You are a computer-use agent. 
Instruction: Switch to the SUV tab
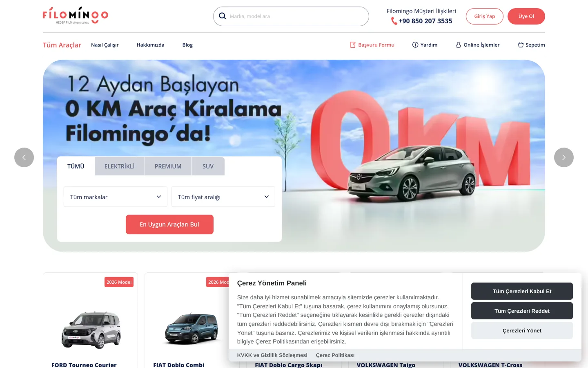point(208,166)
